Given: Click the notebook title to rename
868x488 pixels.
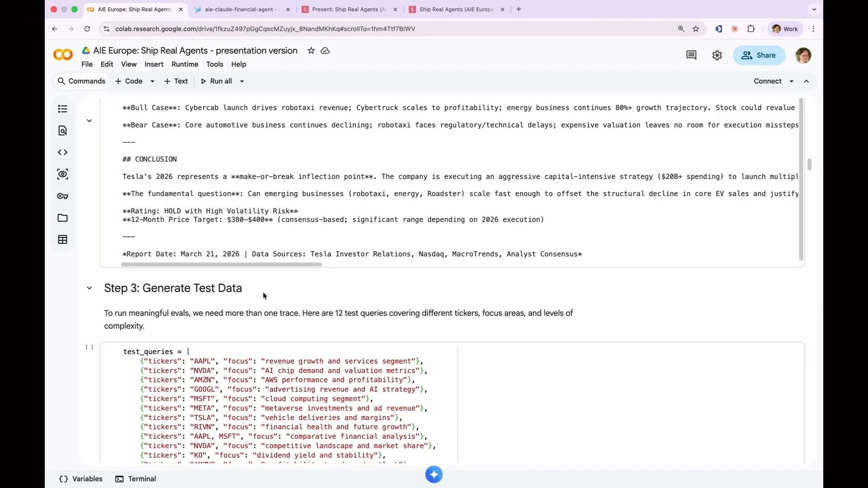Looking at the screenshot, I should tap(195, 51).
